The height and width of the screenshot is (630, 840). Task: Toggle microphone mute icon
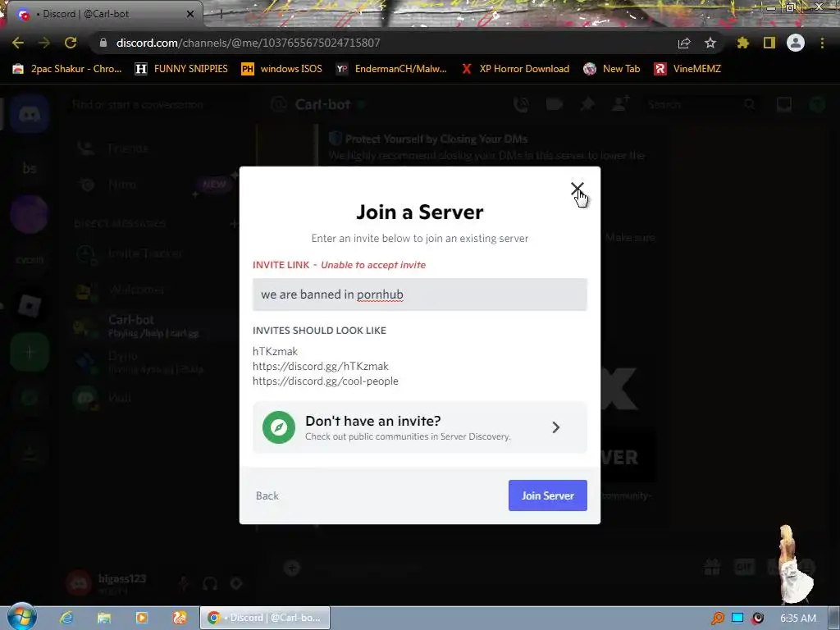point(184,583)
